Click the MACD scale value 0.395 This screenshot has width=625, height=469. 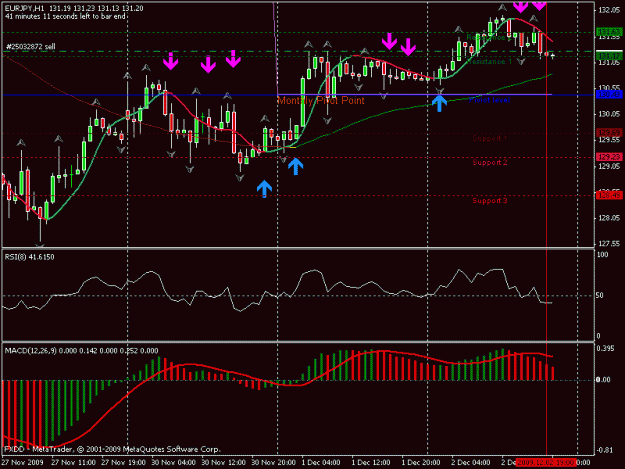click(606, 349)
